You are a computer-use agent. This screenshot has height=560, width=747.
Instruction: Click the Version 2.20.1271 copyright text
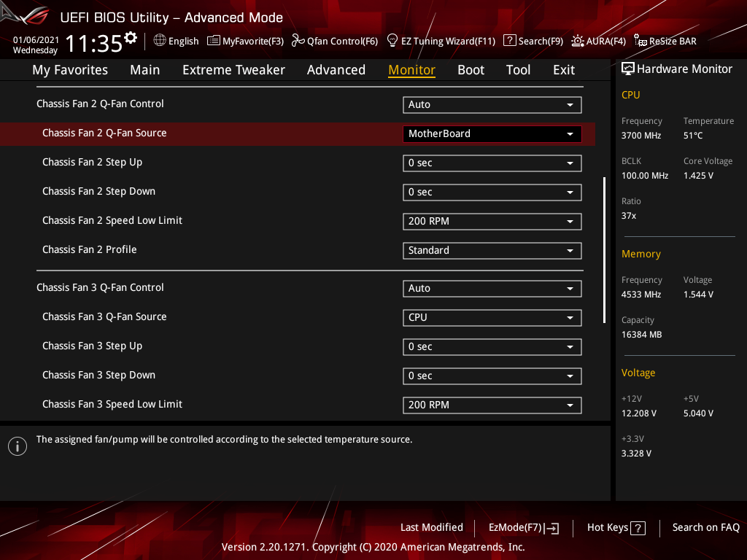373,547
